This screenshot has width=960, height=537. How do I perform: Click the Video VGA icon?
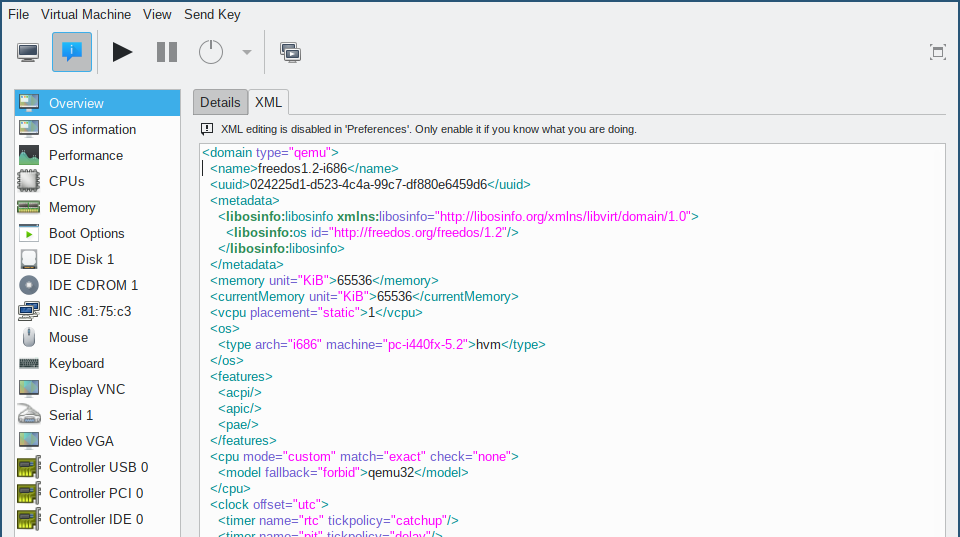point(29,441)
